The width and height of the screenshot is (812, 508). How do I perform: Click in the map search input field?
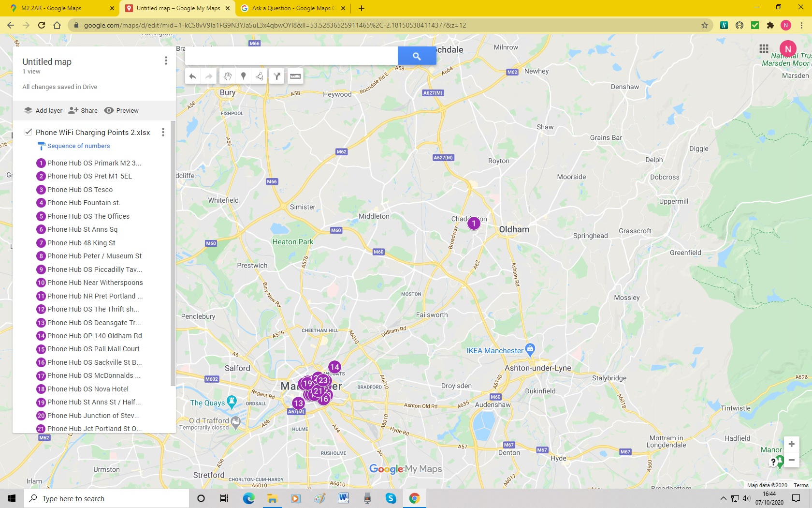coord(291,56)
